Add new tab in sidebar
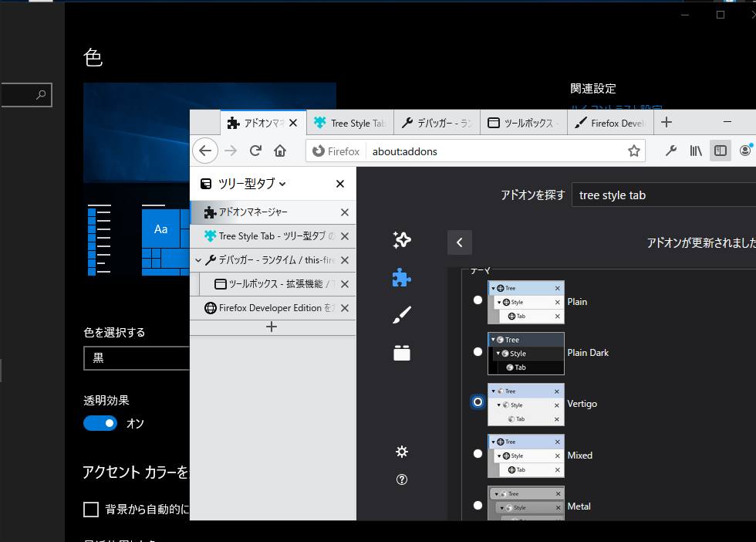 [x=272, y=327]
